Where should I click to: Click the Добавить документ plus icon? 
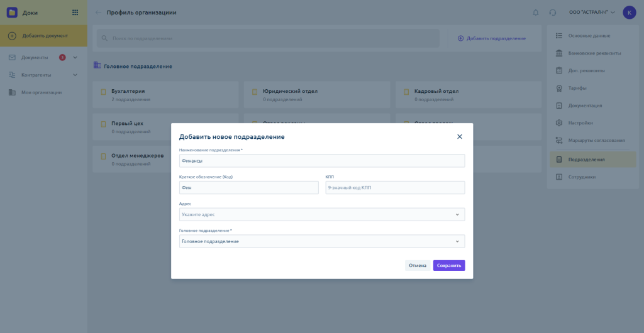coord(12,36)
